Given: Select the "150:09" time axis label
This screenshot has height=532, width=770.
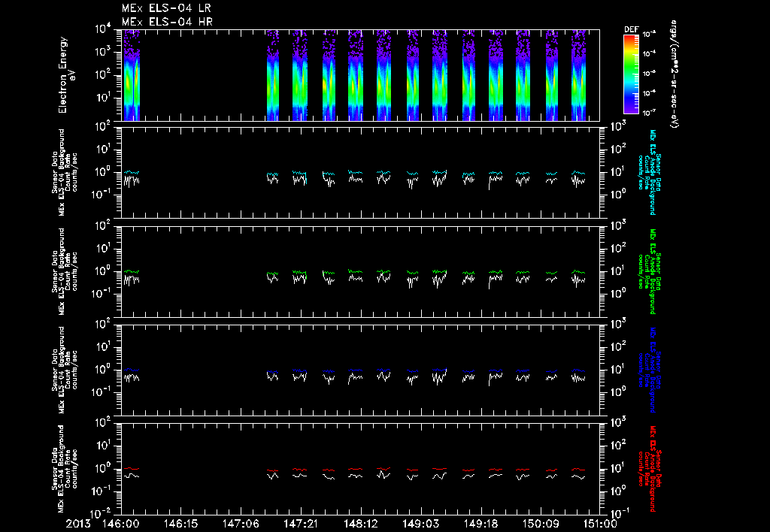Looking at the screenshot, I should (540, 524).
